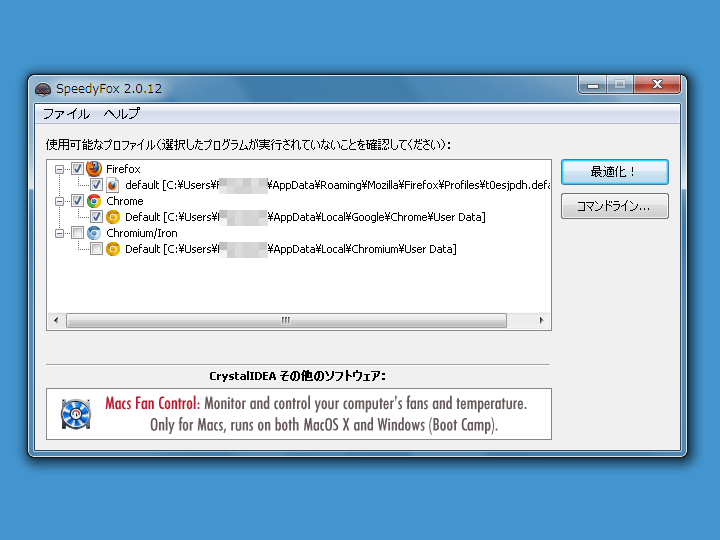Check the Chromium/Iron checkbox
This screenshot has height=540, width=720.
(77, 233)
